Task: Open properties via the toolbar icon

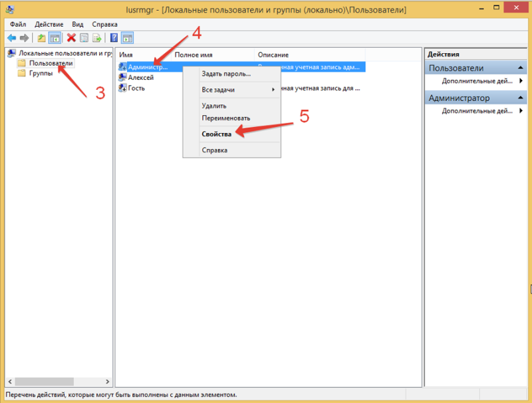Action: pyautogui.click(x=84, y=37)
